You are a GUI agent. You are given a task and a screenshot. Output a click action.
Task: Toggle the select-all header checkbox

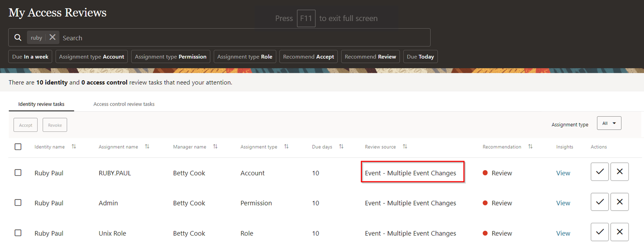18,147
